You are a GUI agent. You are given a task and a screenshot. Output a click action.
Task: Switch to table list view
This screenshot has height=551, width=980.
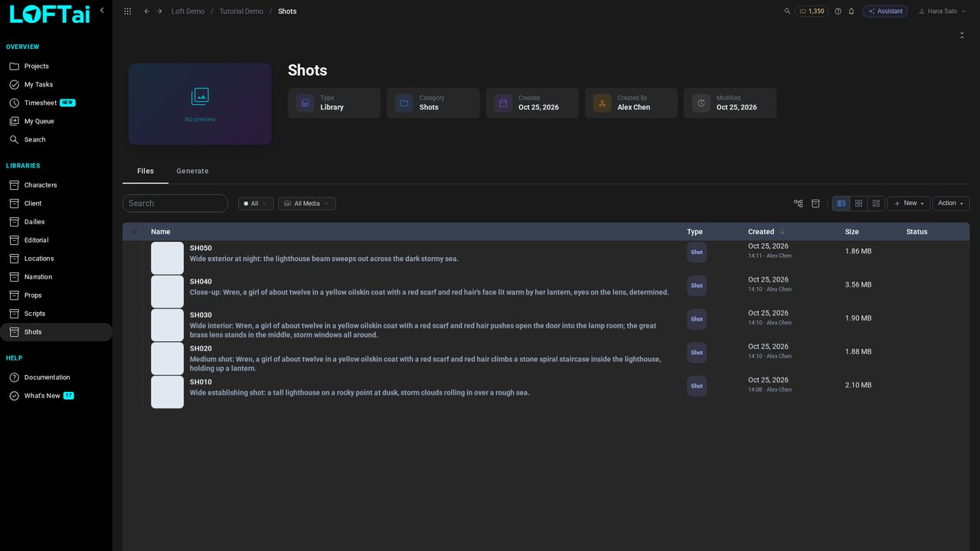841,204
